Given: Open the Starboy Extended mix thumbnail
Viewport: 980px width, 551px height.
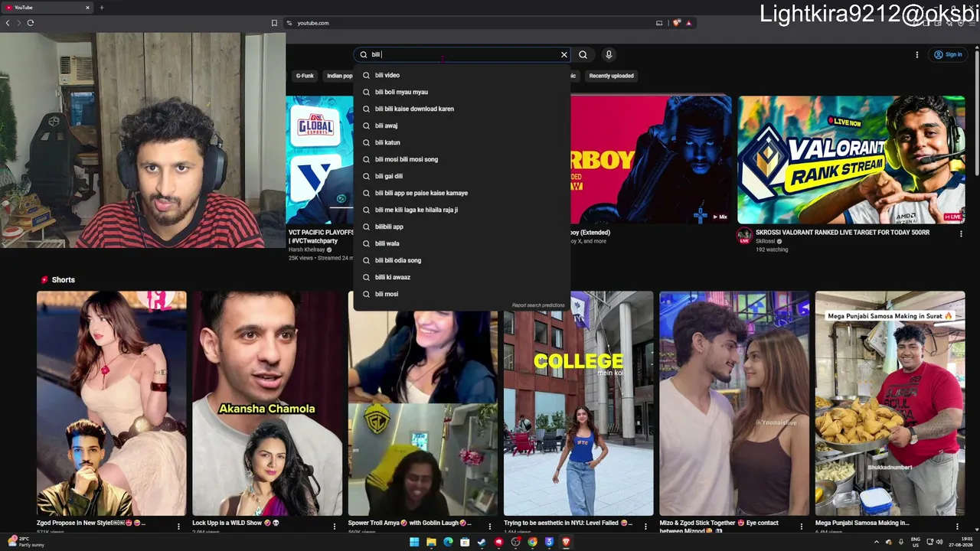Looking at the screenshot, I should tap(651, 160).
